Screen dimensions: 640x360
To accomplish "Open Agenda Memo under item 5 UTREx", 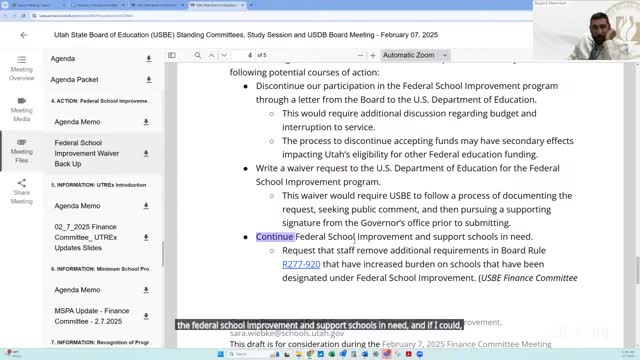I will [77, 206].
